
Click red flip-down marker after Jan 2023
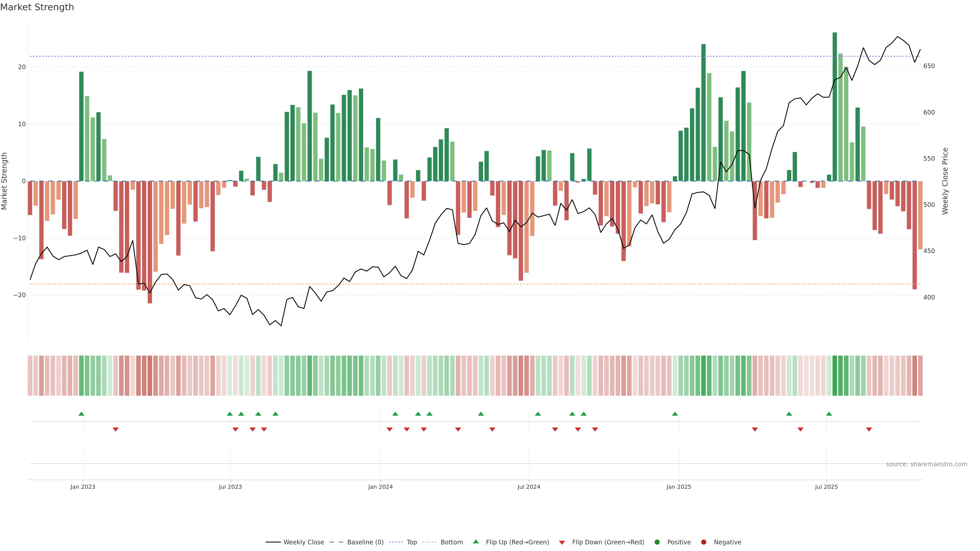coord(116,429)
